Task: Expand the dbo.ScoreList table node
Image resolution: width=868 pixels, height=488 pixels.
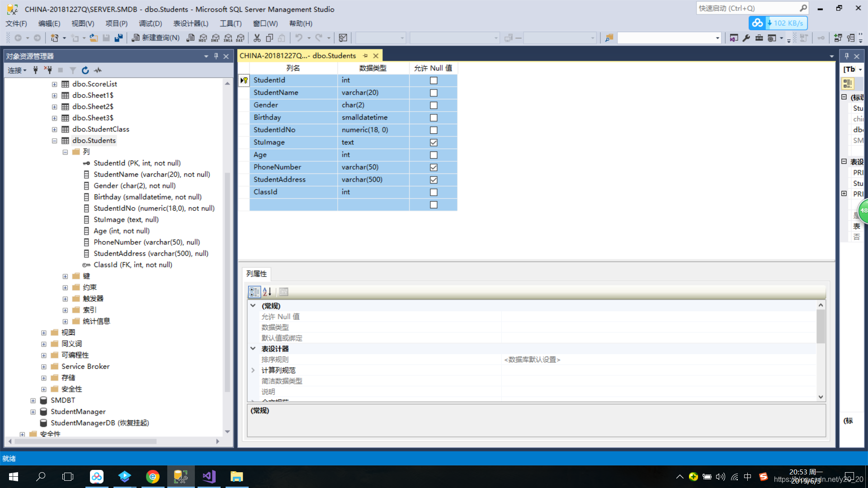Action: [x=54, y=84]
